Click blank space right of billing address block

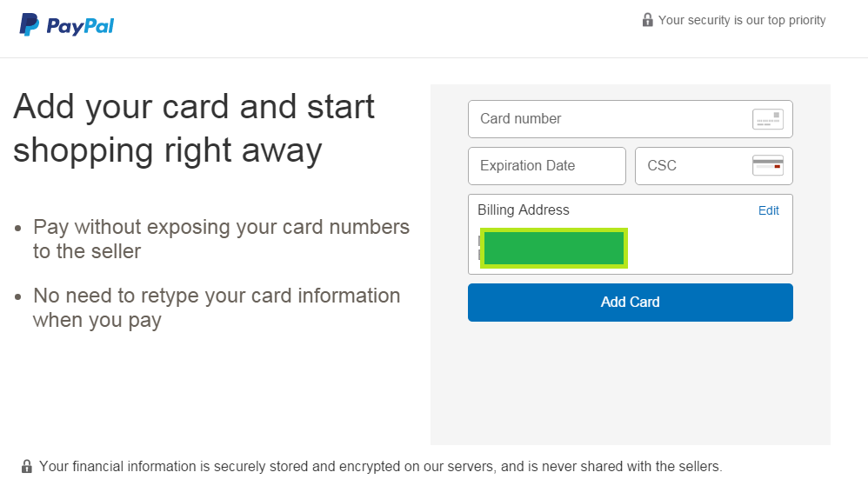pyautogui.click(x=709, y=248)
